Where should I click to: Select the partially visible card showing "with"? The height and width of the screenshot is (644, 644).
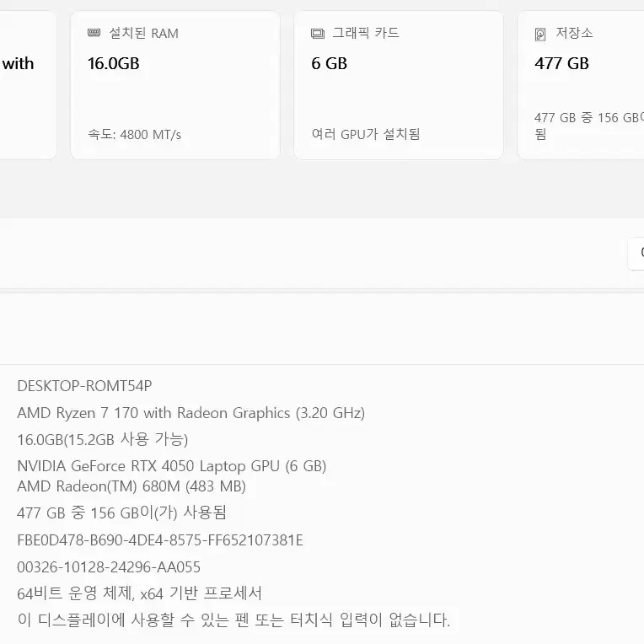tap(28, 85)
